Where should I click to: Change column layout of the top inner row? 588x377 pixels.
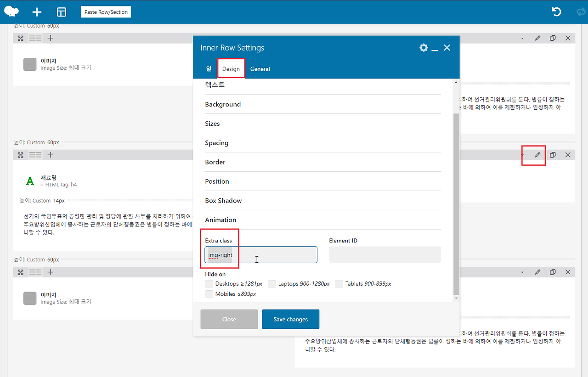35,38
